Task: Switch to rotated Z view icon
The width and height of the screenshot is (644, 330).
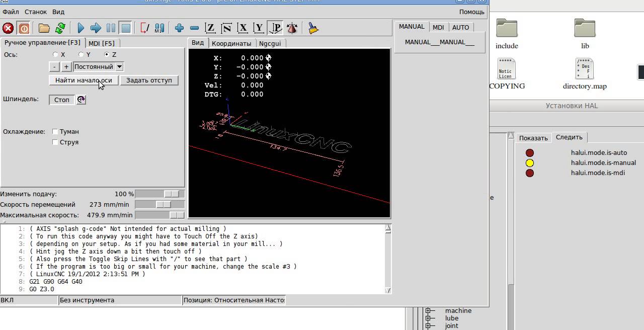Action: click(x=226, y=28)
